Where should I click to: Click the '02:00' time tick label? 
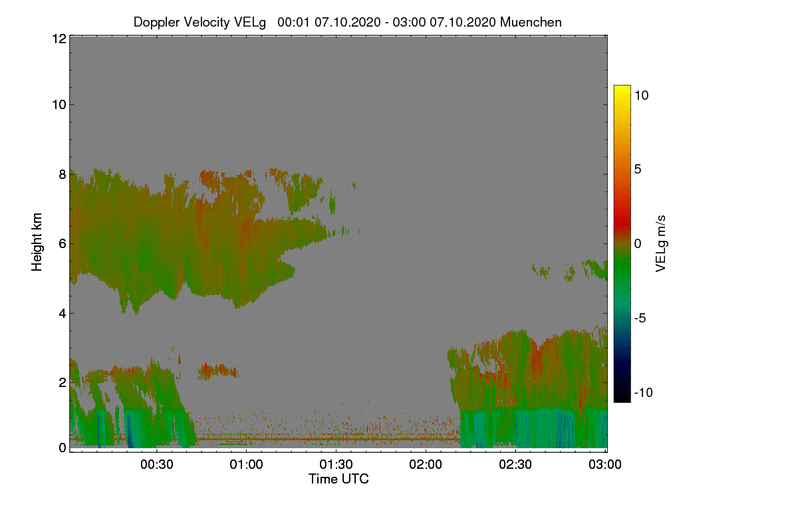point(426,465)
